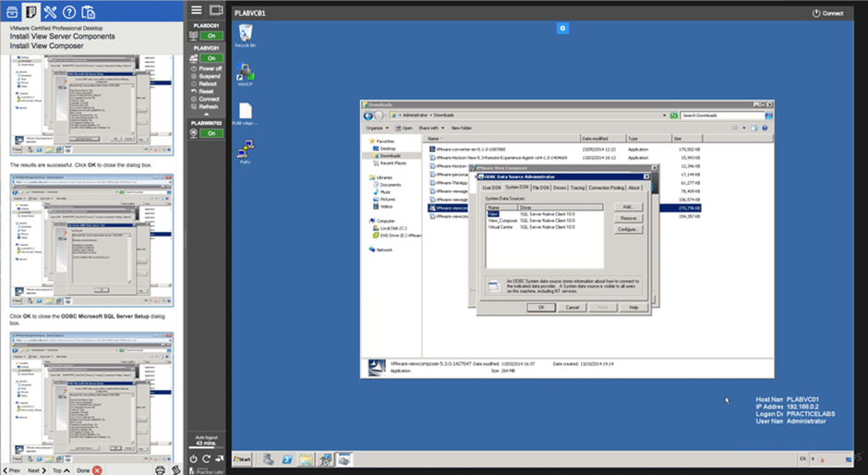Click the power icon under Auto logout

[x=193, y=458]
